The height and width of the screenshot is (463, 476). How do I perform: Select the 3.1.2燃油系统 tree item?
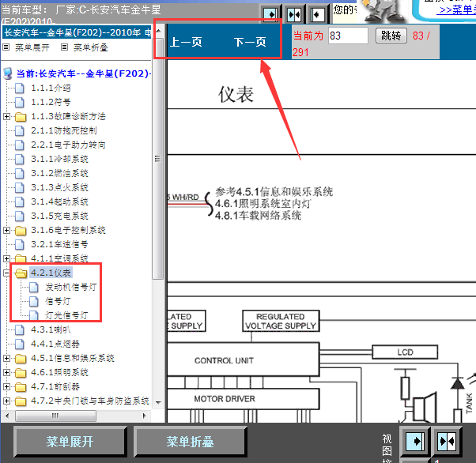[x=59, y=173]
